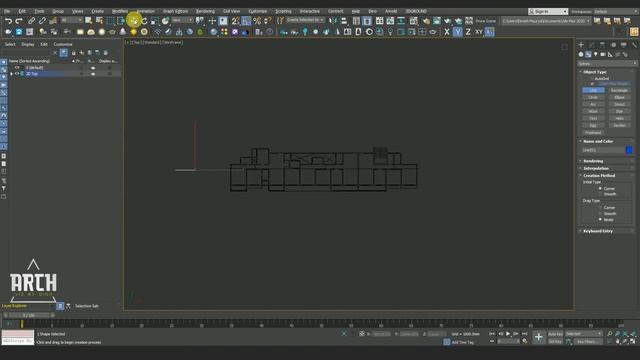This screenshot has width=640, height=360.
Task: Open the Create Selection Set dropdown
Action: point(305,20)
